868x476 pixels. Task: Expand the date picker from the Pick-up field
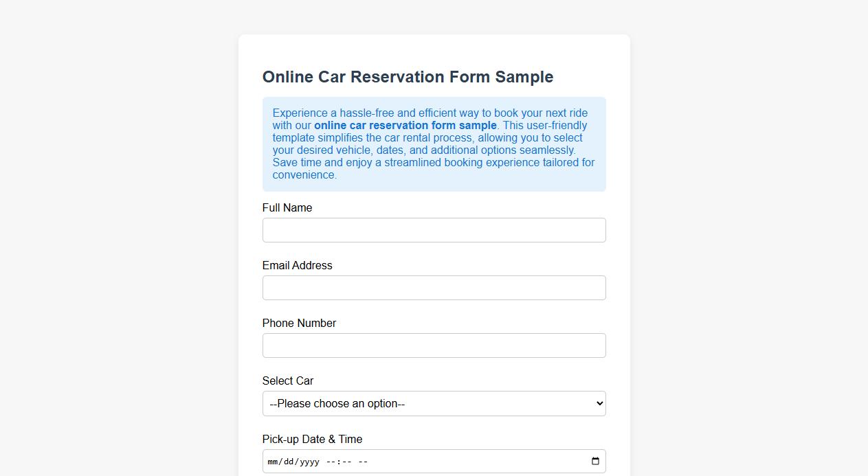(x=594, y=461)
